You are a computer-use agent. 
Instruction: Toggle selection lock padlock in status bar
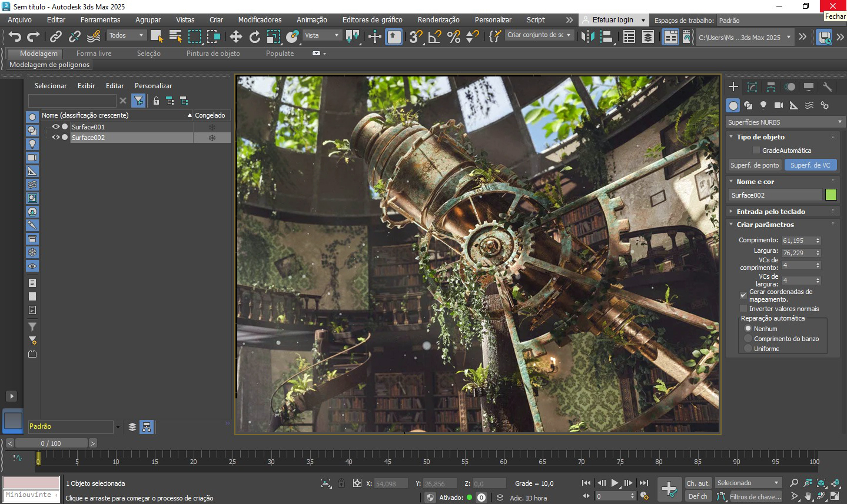[341, 483]
